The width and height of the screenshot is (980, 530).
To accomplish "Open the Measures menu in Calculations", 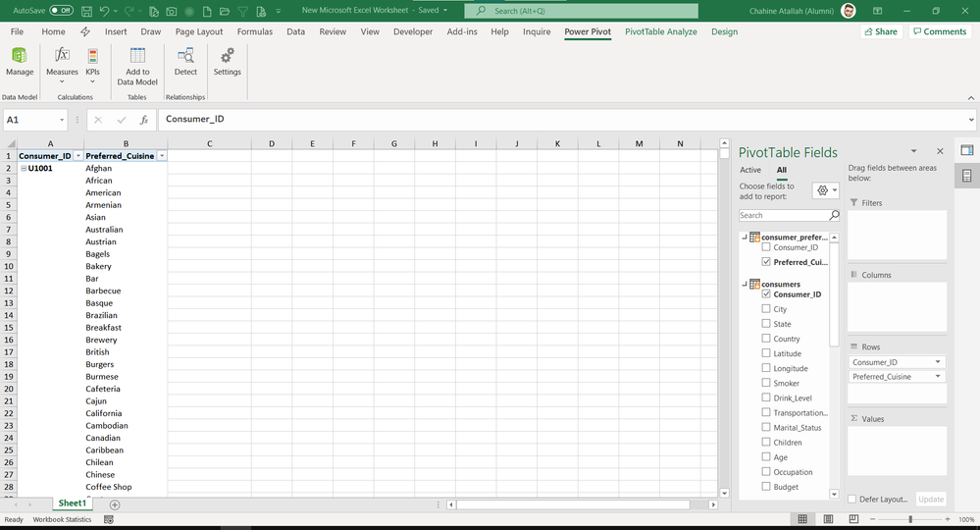I will tap(62, 65).
